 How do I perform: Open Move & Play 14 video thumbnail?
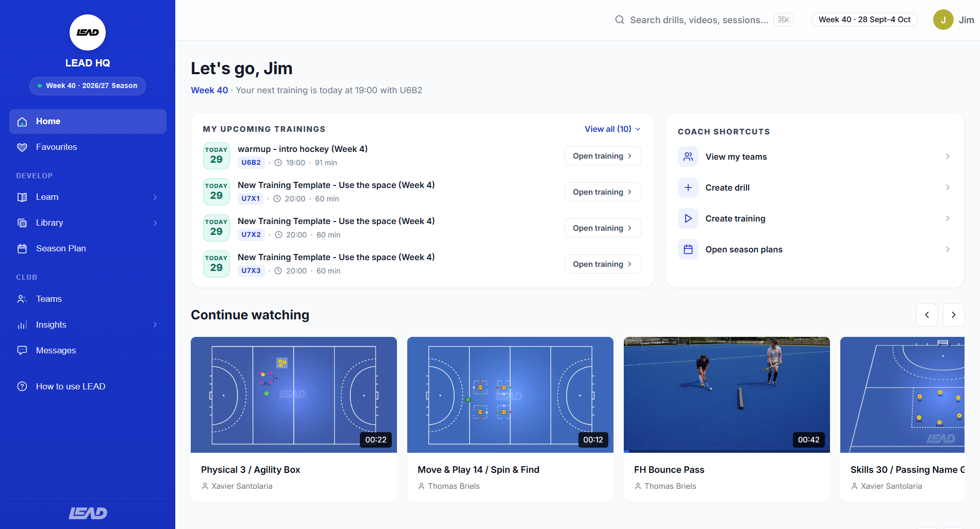[x=510, y=395]
